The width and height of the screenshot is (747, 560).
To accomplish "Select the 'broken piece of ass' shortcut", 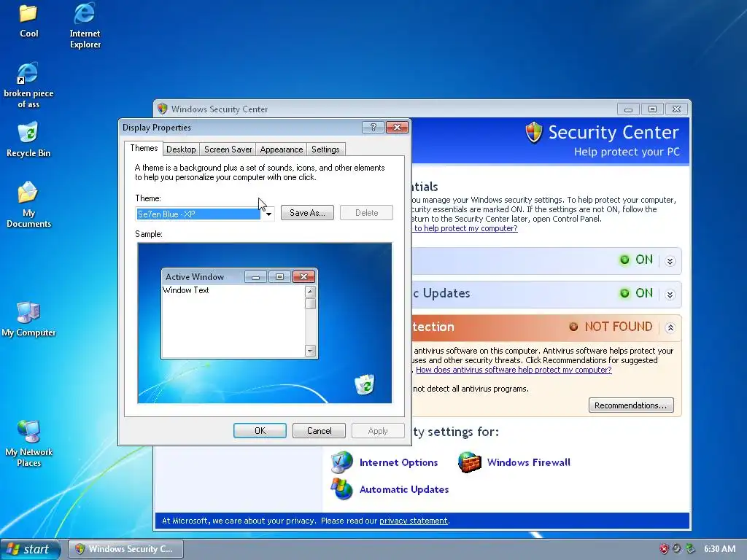I will [x=28, y=85].
